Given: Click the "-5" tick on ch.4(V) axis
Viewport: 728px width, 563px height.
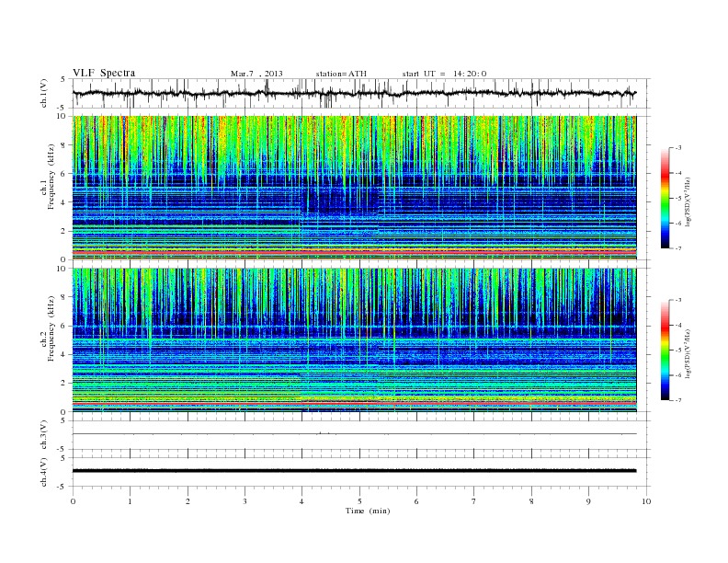Looking at the screenshot, I should point(63,487).
